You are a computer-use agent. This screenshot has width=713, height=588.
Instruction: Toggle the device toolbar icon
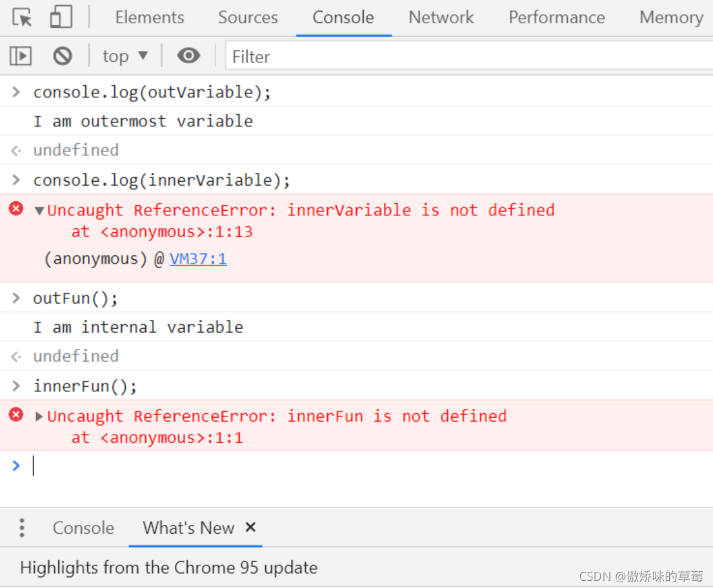tap(61, 17)
